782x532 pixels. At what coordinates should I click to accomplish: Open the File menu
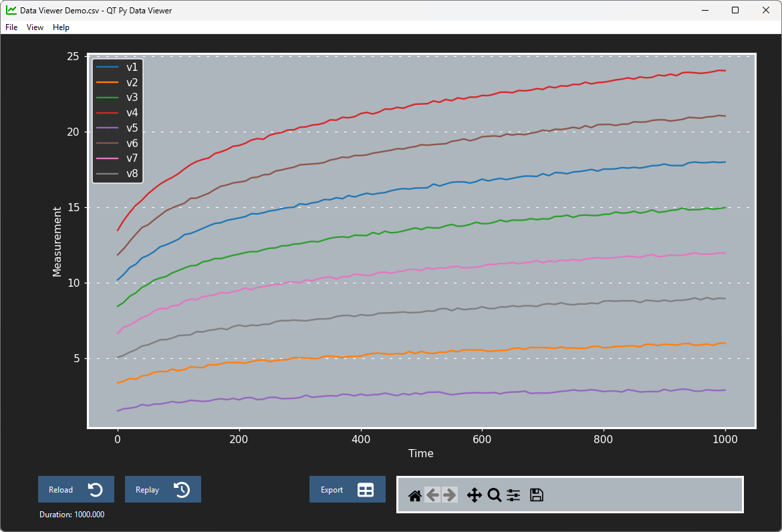[x=11, y=27]
